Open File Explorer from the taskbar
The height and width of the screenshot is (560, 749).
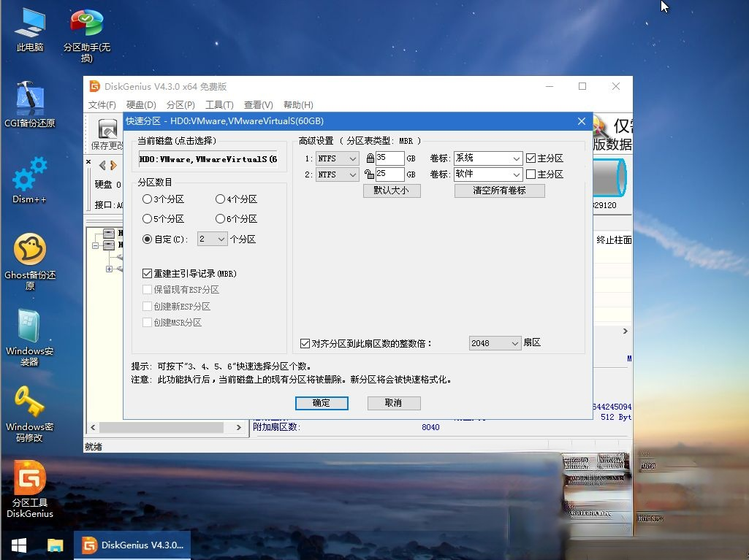click(56, 545)
